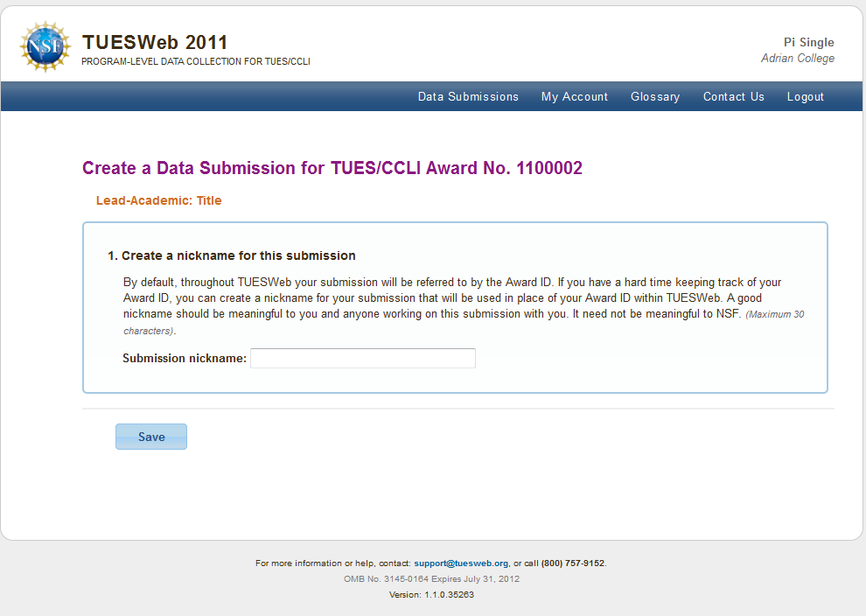Click 'Create a nickname for this submission' heading

(x=239, y=255)
